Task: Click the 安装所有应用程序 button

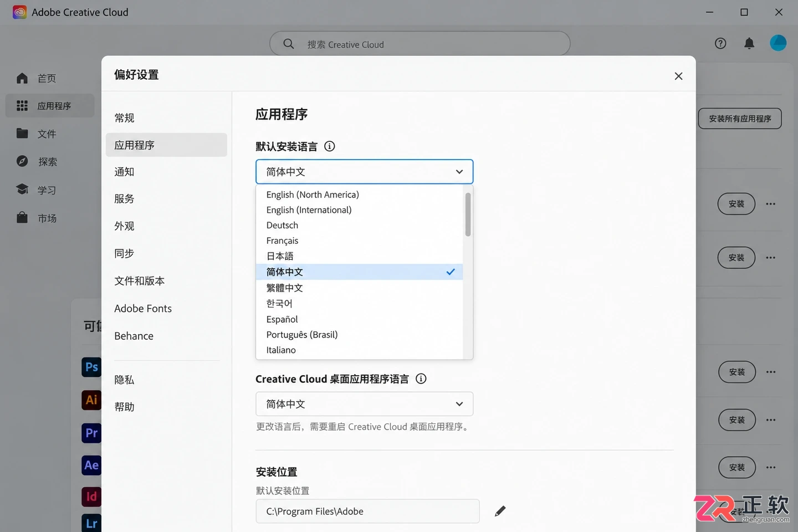Action: point(740,119)
